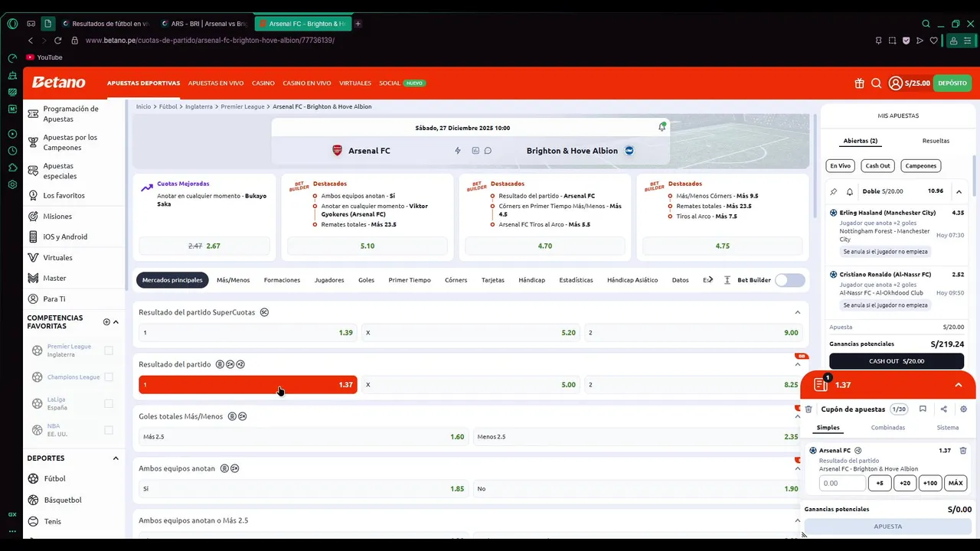
Task: Check the Premier League Inglaterra favorite box
Action: coord(109,350)
